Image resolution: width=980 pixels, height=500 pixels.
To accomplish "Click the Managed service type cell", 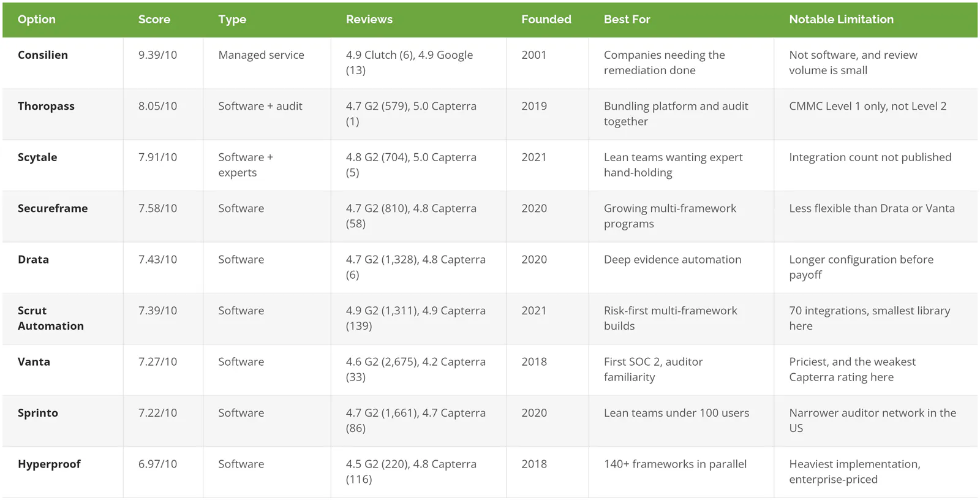I will [261, 55].
